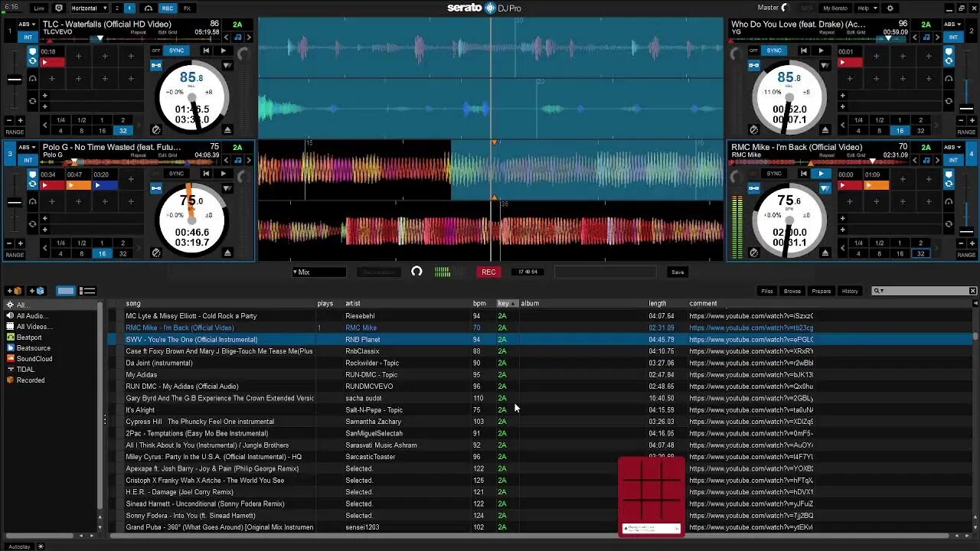Screen dimensions: 980x551
Task: Start recording with red REC button
Action: pos(488,272)
